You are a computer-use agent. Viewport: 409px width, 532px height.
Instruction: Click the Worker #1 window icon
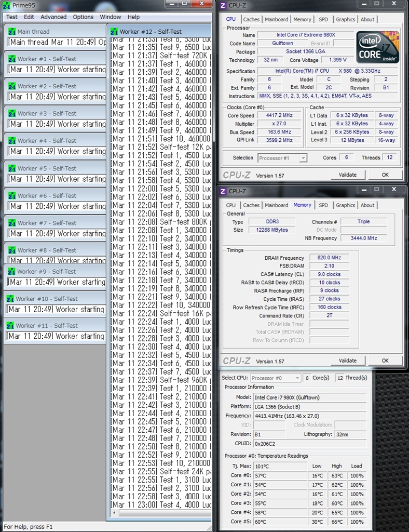tap(12, 59)
